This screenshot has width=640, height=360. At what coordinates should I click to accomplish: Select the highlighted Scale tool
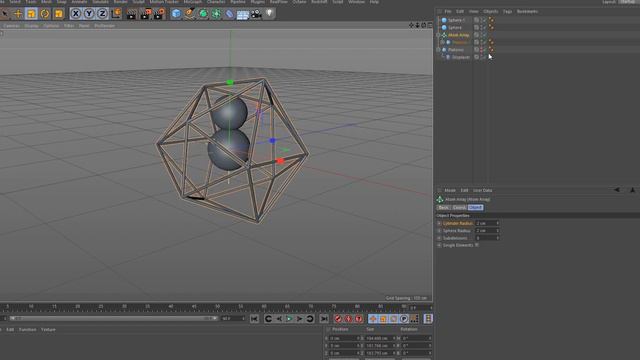click(x=31, y=14)
